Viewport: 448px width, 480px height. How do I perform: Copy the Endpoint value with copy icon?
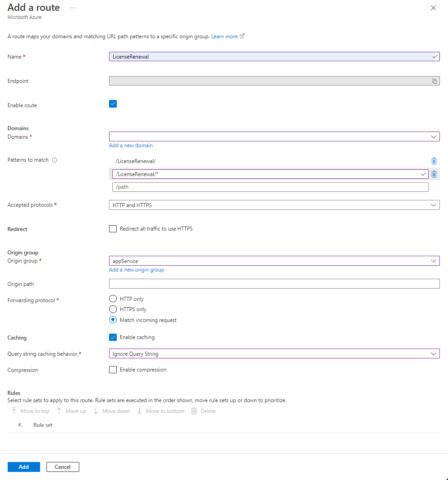click(434, 81)
